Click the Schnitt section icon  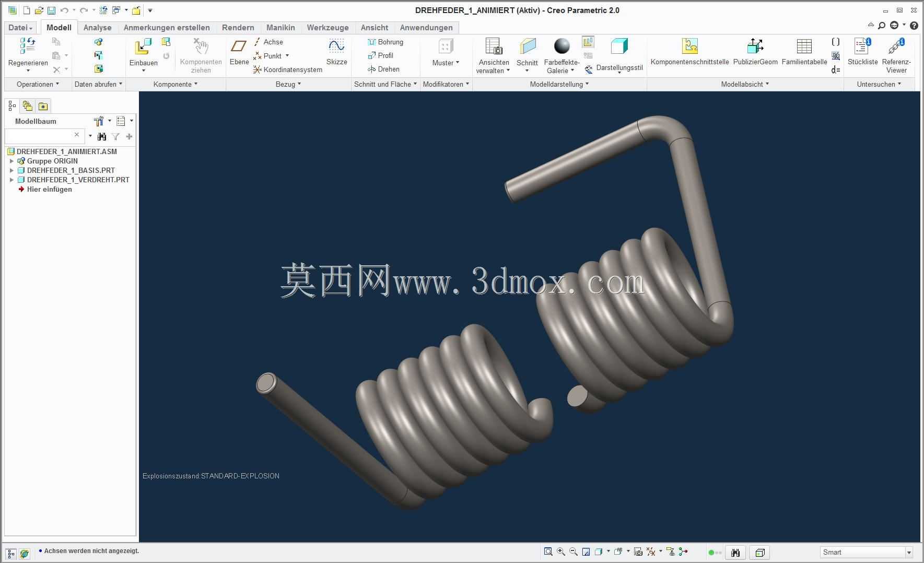point(528,46)
